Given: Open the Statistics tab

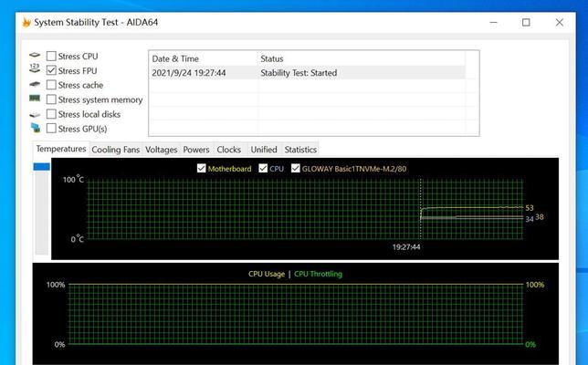Looking at the screenshot, I should pyautogui.click(x=300, y=150).
